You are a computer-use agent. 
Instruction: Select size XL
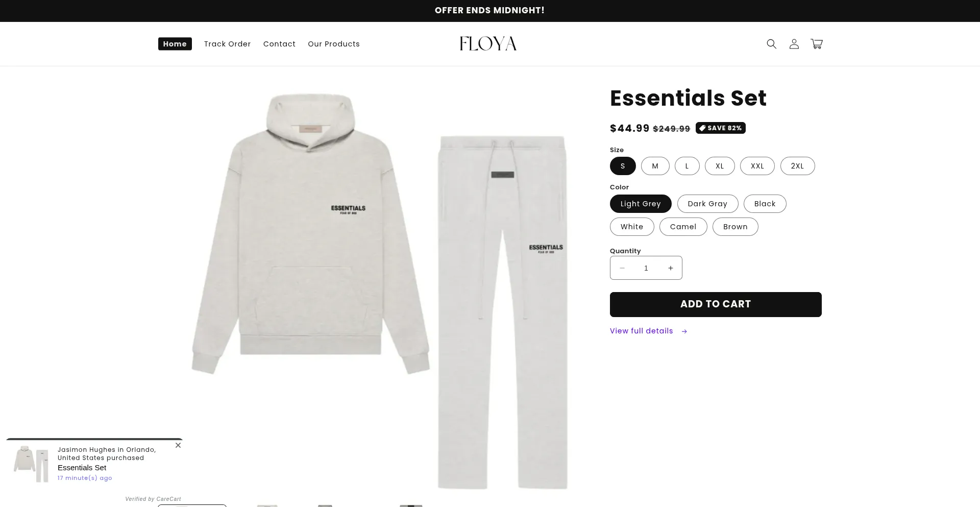(x=720, y=166)
